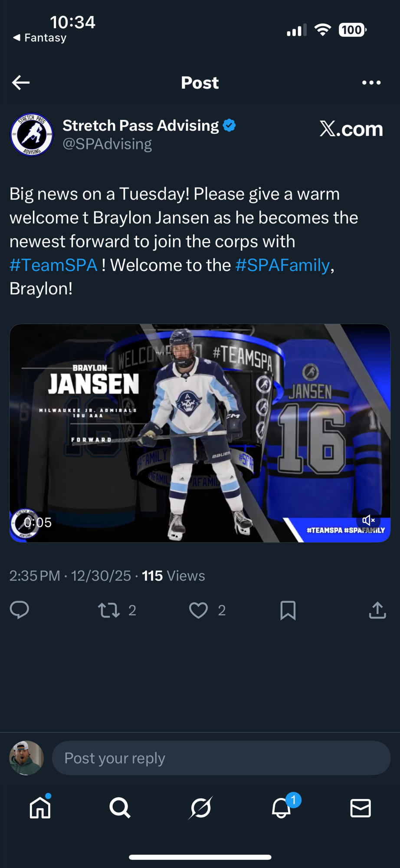Tap the back arrow icon

point(21,82)
